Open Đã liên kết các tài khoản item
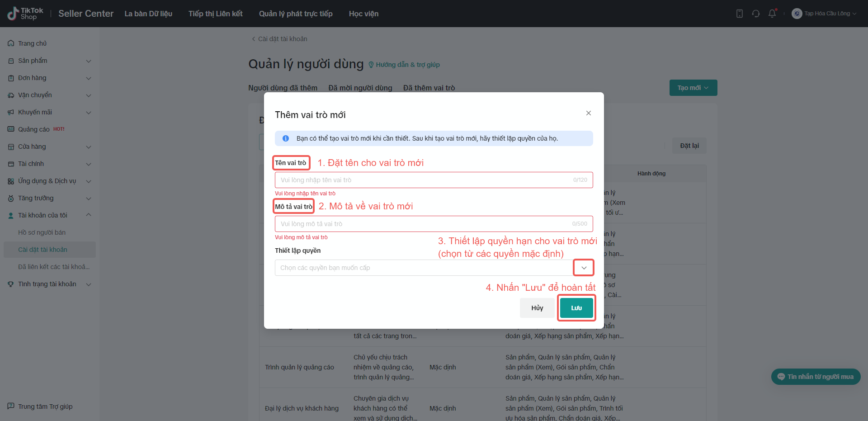The image size is (868, 421). pos(54,267)
